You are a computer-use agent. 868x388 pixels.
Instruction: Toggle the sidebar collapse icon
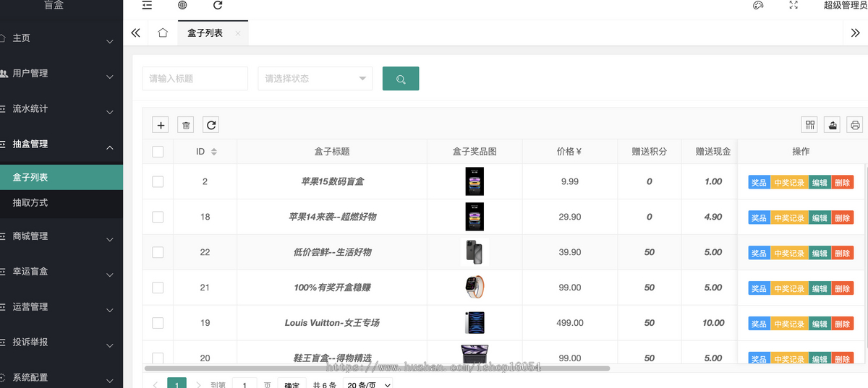[147, 5]
